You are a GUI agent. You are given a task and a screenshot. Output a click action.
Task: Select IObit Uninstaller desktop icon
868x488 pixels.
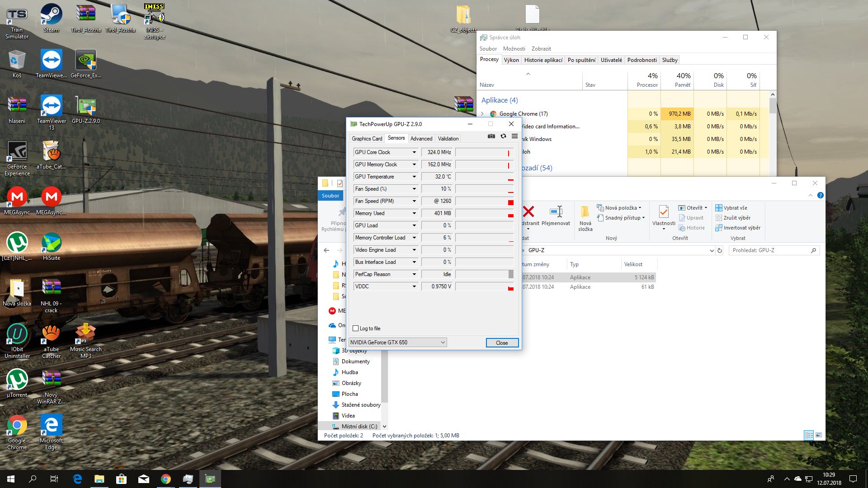point(17,341)
